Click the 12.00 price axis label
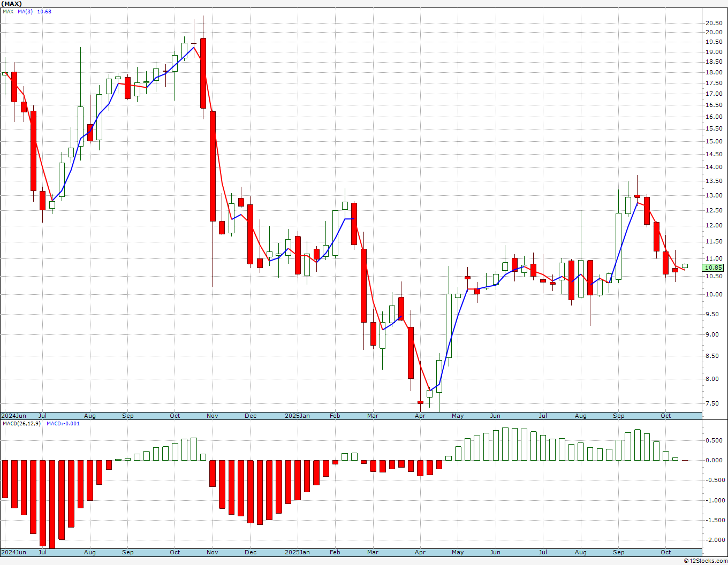The height and width of the screenshot is (565, 728). (713, 226)
